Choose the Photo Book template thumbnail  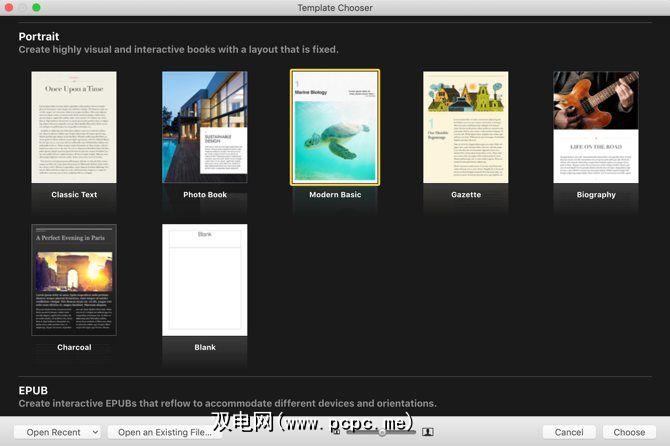(x=205, y=127)
